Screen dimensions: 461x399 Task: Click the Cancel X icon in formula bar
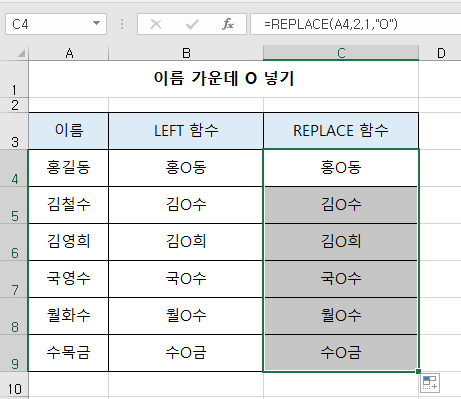coord(156,24)
